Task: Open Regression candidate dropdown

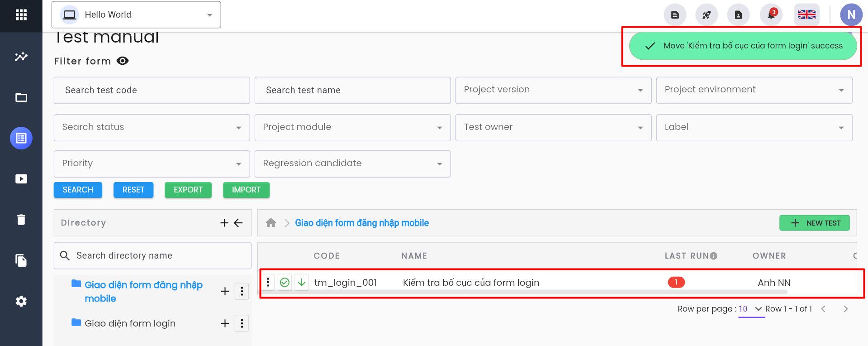Action: point(352,164)
